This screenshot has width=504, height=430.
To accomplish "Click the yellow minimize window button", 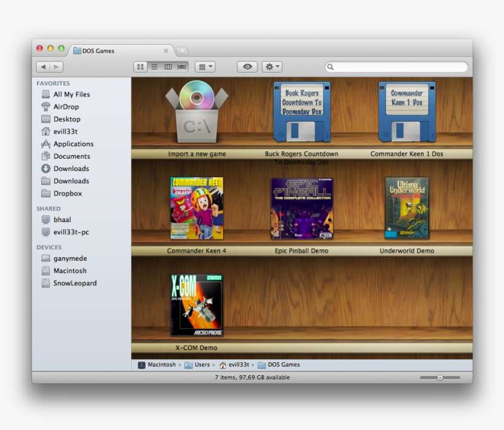I will [x=50, y=49].
